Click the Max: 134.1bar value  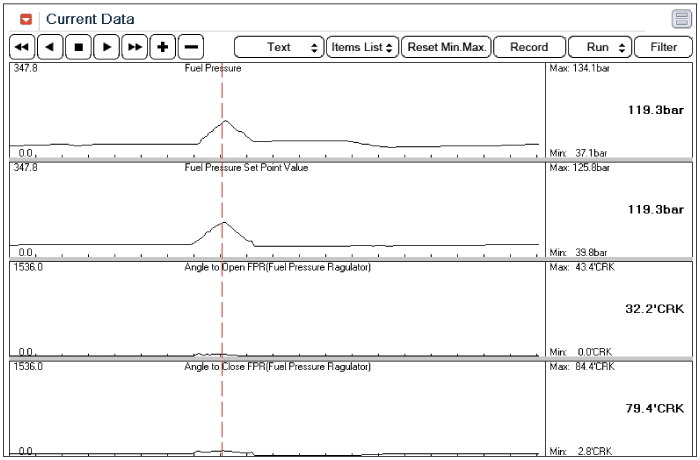point(579,68)
